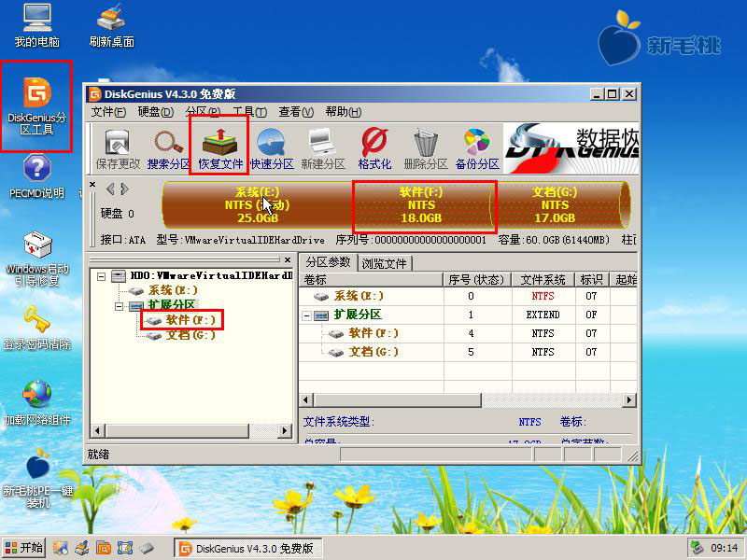Go to the next disk using the right arrow
The image size is (747, 560).
(124, 189)
